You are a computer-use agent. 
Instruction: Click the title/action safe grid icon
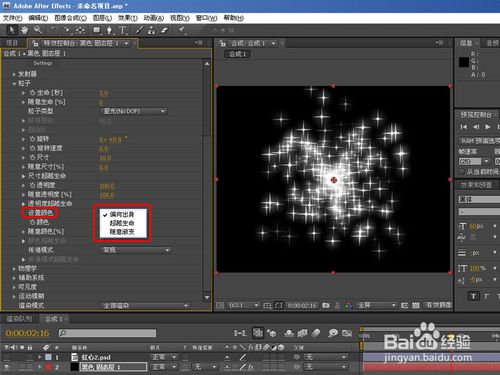tap(267, 305)
